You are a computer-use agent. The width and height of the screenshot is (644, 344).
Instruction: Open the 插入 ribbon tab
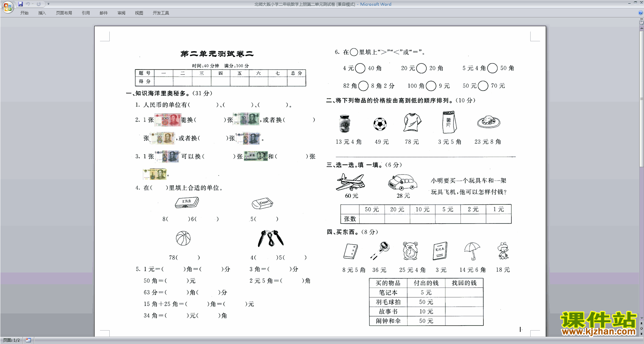pyautogui.click(x=42, y=13)
